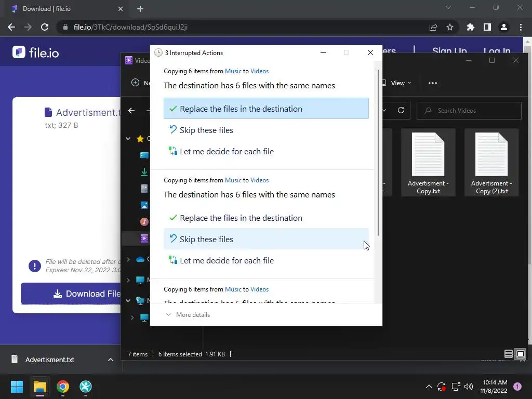Open Videos link in third copy prompt
This screenshot has width=532, height=399.
pos(259,289)
